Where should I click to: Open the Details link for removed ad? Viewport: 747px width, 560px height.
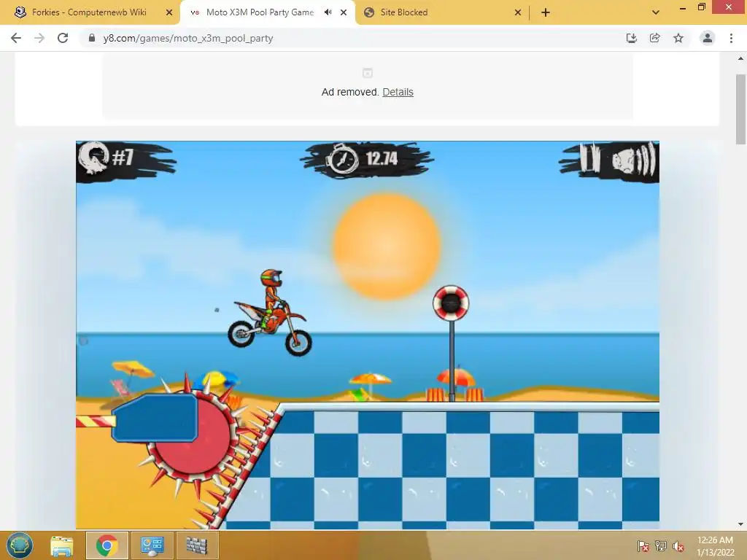coord(398,92)
